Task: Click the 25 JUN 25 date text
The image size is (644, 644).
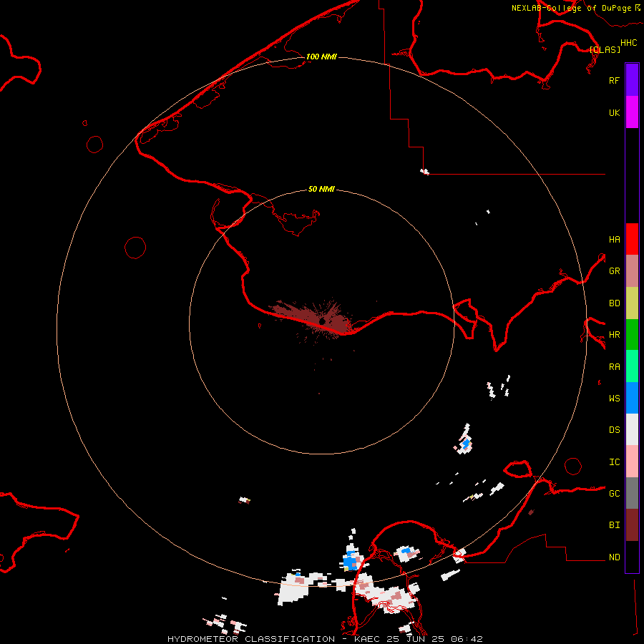Action: 415,639
